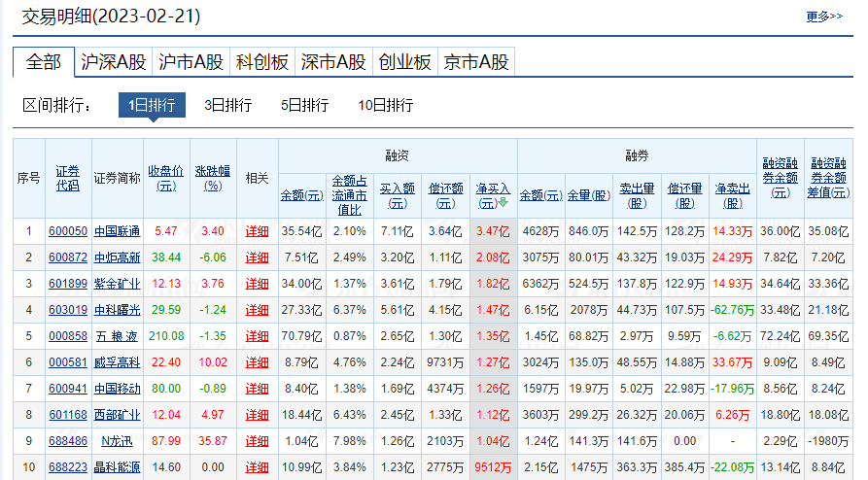The width and height of the screenshot is (868, 480).
Task: Choose 10日排行 ranking interval
Action: pyautogui.click(x=385, y=105)
